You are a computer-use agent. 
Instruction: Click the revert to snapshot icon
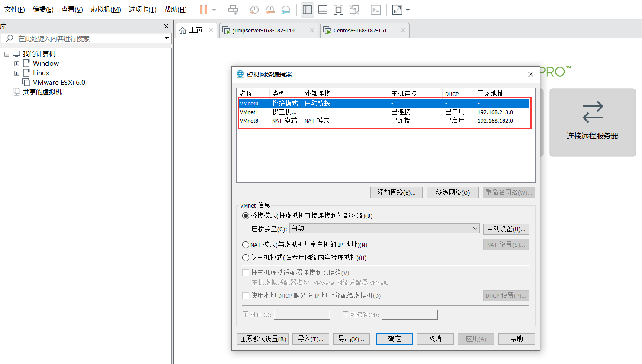coord(270,10)
